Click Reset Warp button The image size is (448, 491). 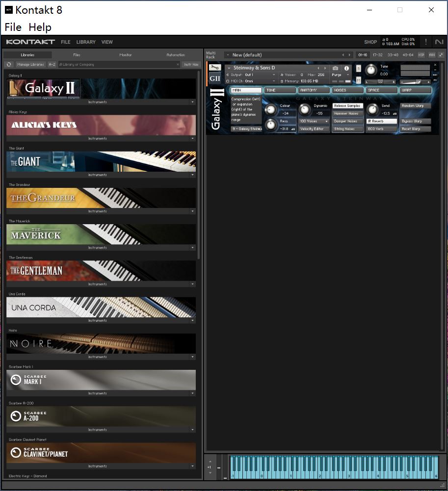[x=416, y=129]
